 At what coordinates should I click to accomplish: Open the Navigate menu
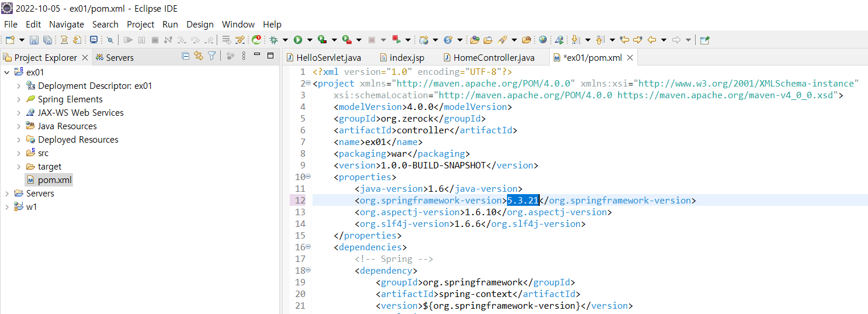tap(67, 24)
